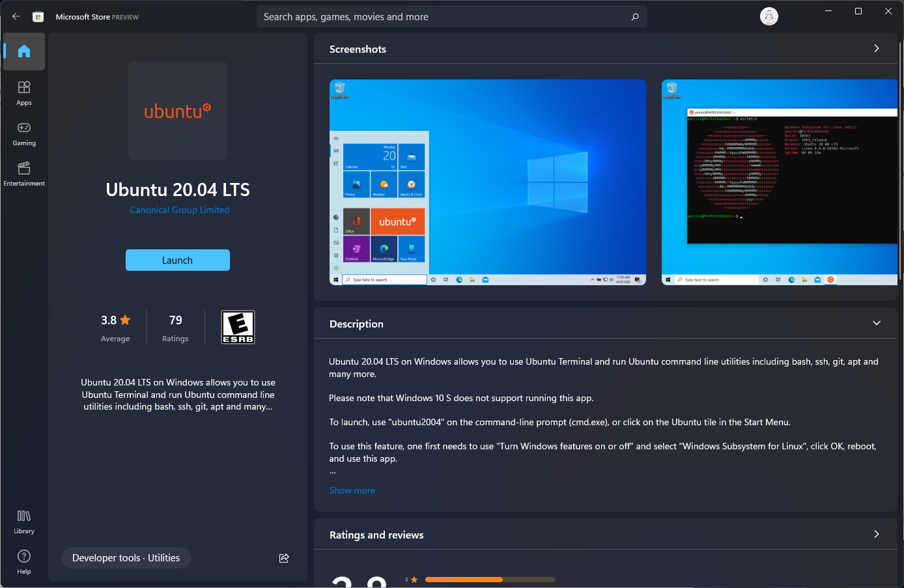This screenshot has height=588, width=904.
Task: Collapse the Description section chevron
Action: pos(877,323)
